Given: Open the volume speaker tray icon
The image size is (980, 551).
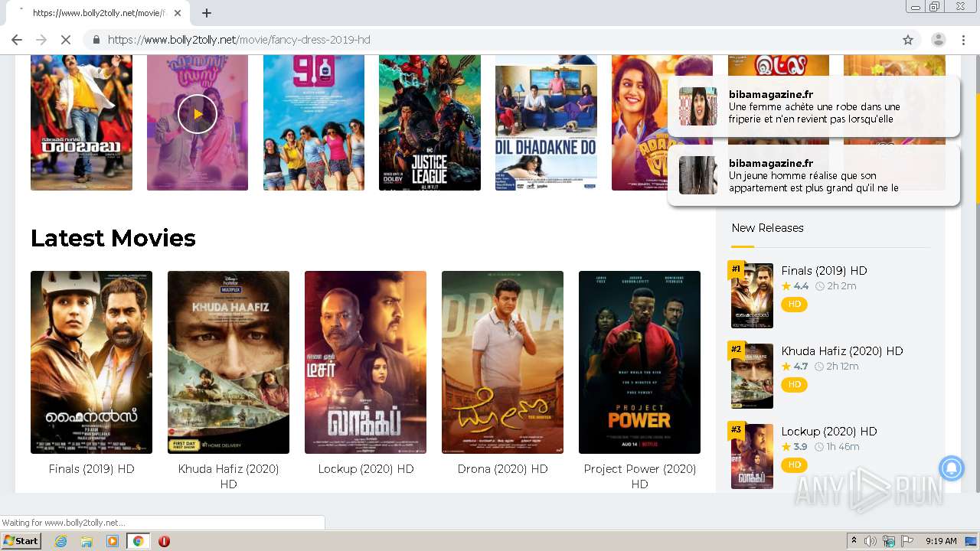Looking at the screenshot, I should tap(871, 541).
